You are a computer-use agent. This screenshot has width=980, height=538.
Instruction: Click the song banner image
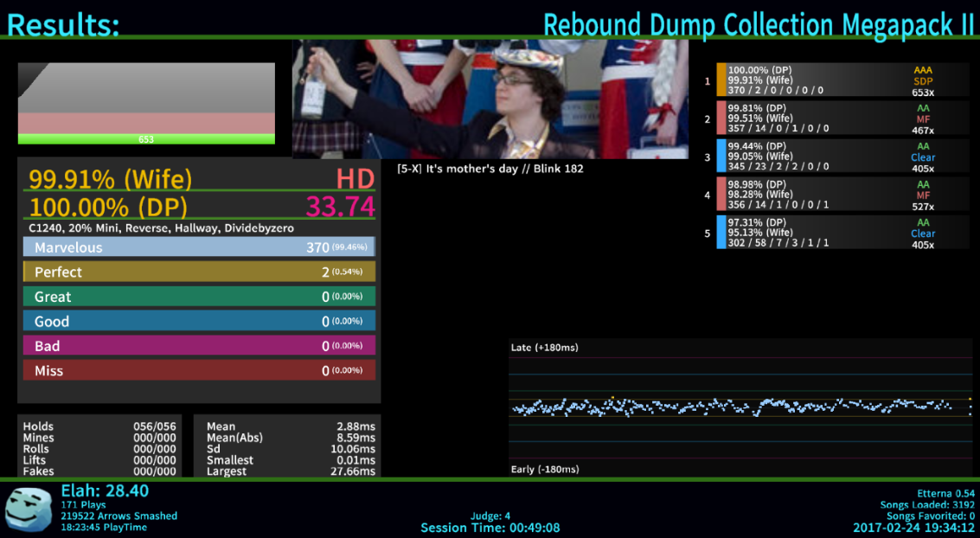pyautogui.click(x=490, y=99)
